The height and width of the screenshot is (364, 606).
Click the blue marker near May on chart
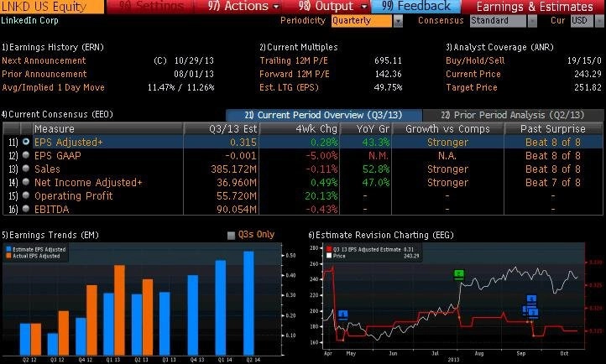(342, 315)
